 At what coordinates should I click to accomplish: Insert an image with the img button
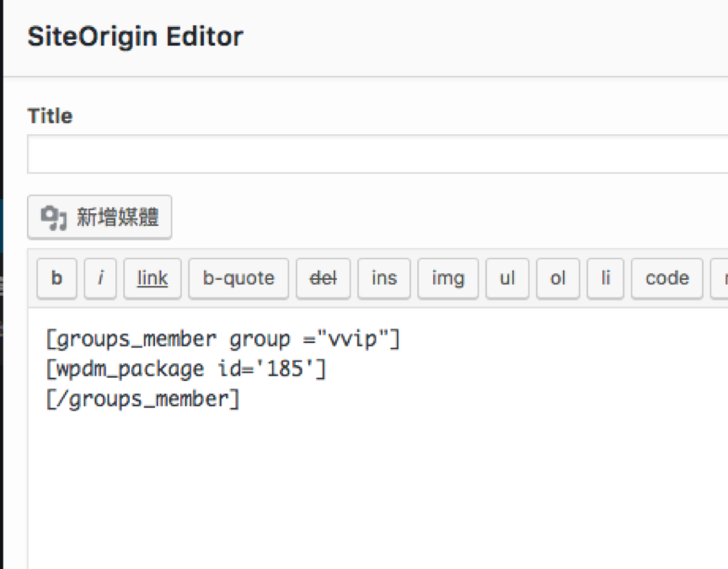pyautogui.click(x=448, y=278)
